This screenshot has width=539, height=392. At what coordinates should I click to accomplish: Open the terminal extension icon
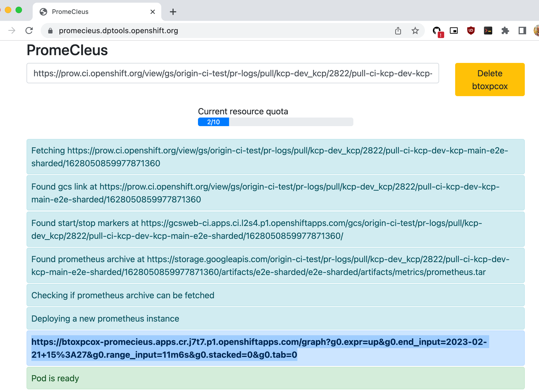(488, 31)
